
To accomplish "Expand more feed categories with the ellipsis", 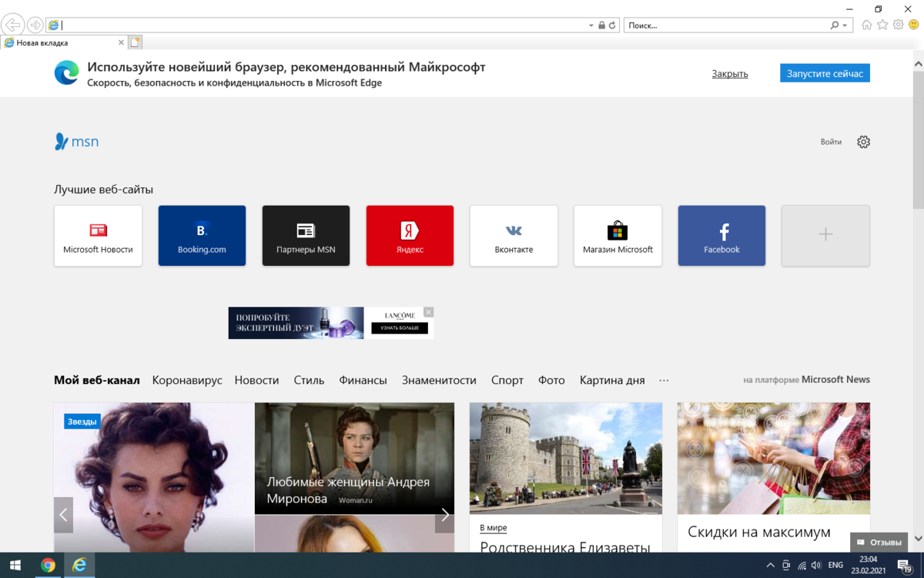I will click(x=664, y=380).
